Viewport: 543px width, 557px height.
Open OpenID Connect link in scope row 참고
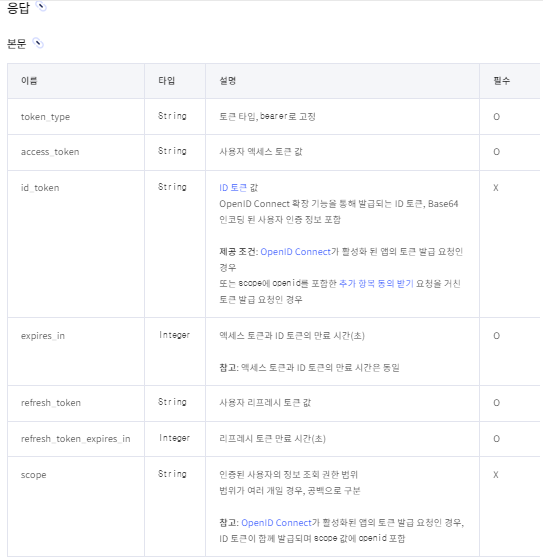point(276,523)
